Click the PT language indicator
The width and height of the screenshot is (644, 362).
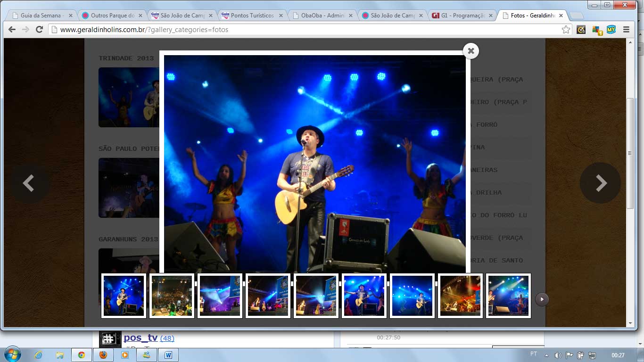coord(534,354)
